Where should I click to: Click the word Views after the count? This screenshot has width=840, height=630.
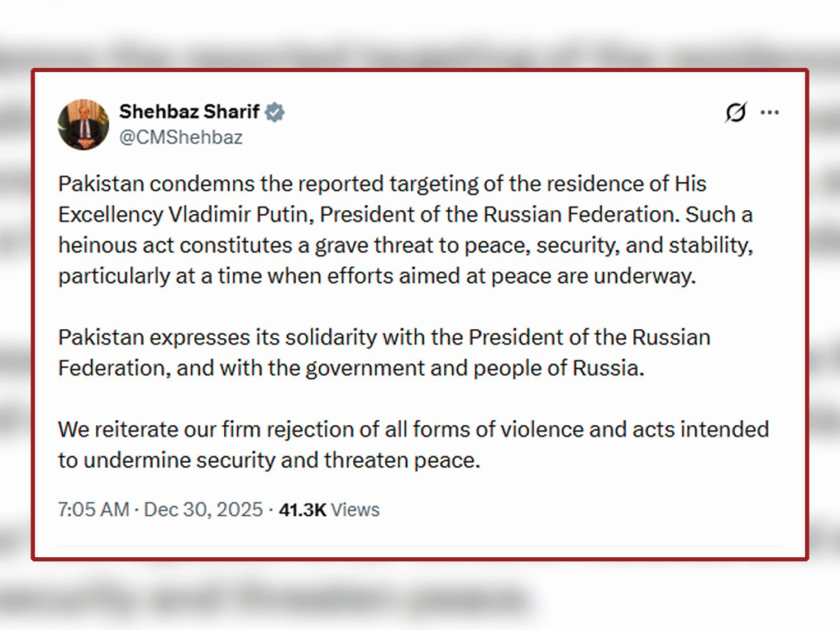tap(355, 509)
